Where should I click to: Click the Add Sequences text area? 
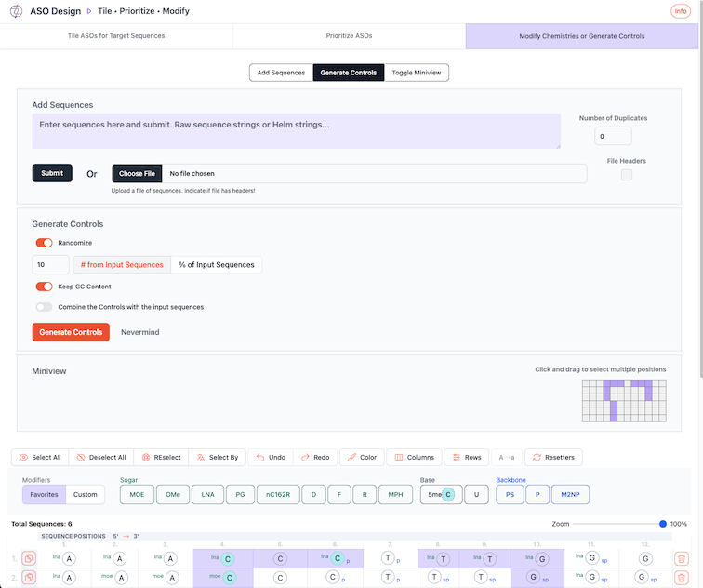point(296,131)
